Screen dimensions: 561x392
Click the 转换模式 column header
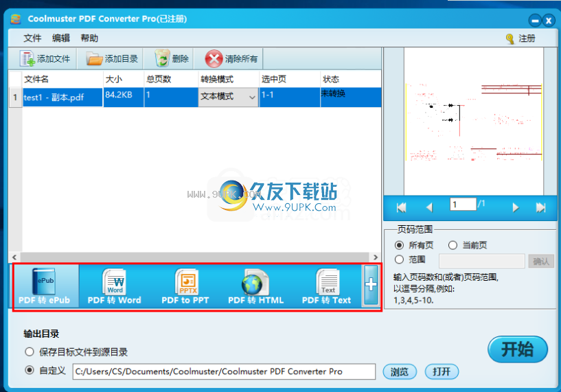click(x=228, y=79)
